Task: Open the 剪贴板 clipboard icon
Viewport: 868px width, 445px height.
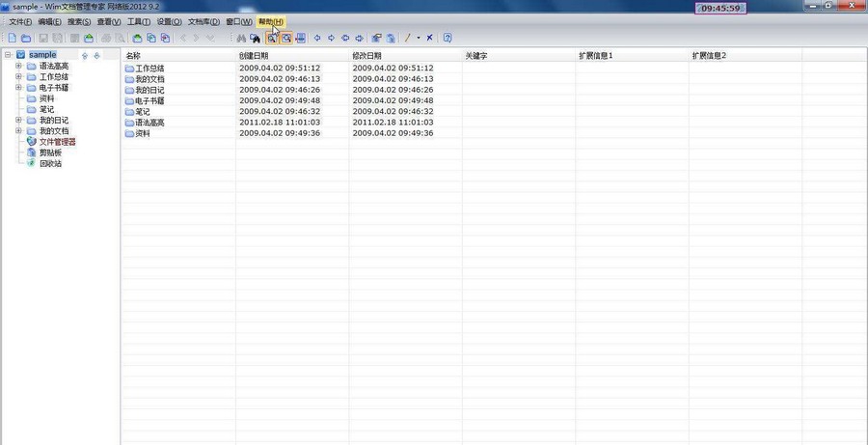Action: 32,153
